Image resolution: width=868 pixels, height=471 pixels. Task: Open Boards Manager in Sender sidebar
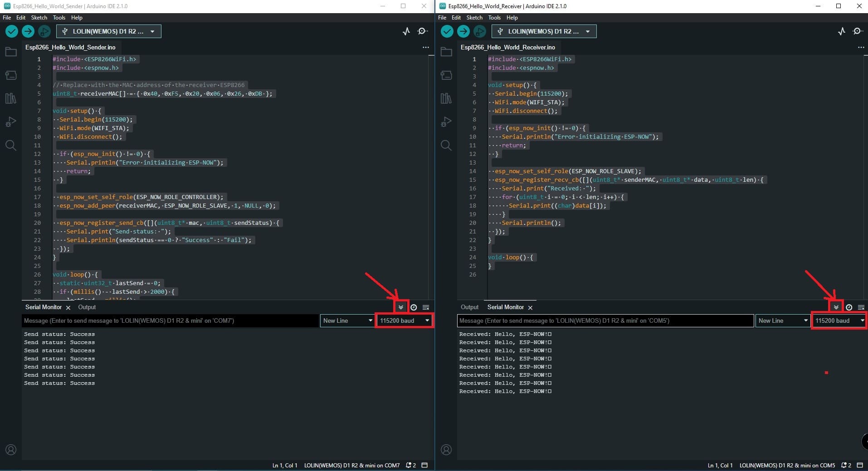[x=11, y=75]
